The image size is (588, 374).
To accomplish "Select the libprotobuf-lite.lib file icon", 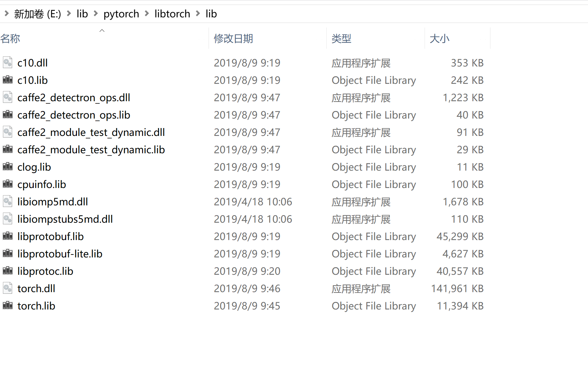I will click(x=8, y=253).
